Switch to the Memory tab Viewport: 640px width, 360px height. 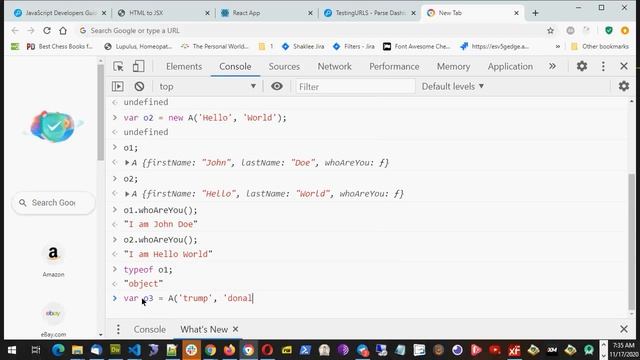tap(453, 66)
